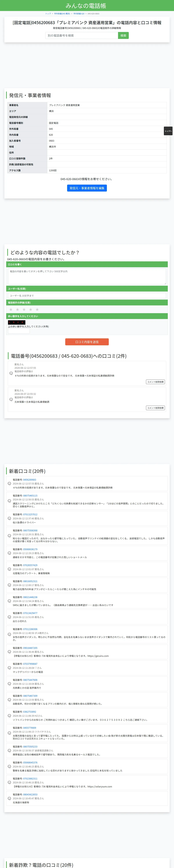Open phone number link 08075467309

pos(30,696)
